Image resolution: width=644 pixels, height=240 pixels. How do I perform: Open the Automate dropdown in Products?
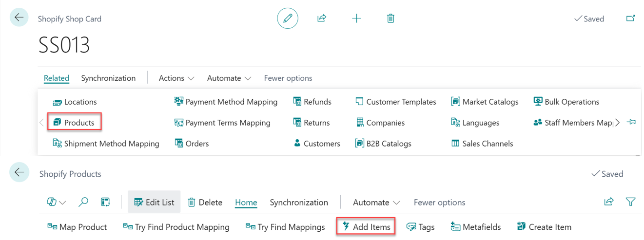tap(376, 202)
